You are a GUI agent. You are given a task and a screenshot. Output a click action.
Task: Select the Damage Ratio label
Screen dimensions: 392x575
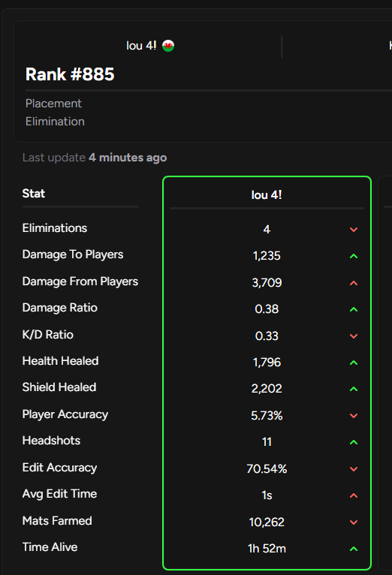coord(60,308)
